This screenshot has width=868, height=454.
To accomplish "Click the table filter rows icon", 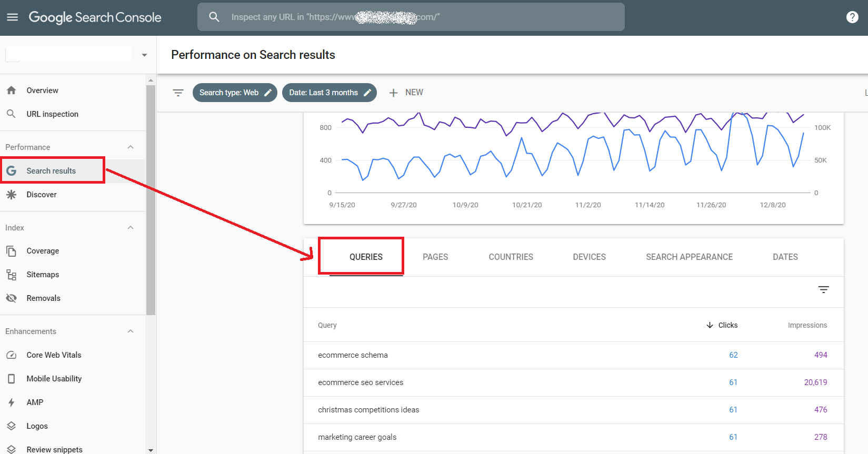I will 824,290.
